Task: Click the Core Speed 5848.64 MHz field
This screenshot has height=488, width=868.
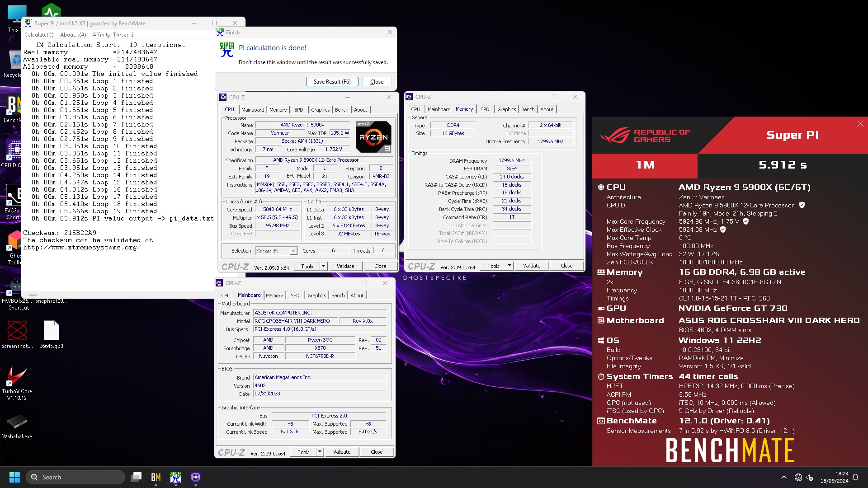Action: tap(278, 210)
